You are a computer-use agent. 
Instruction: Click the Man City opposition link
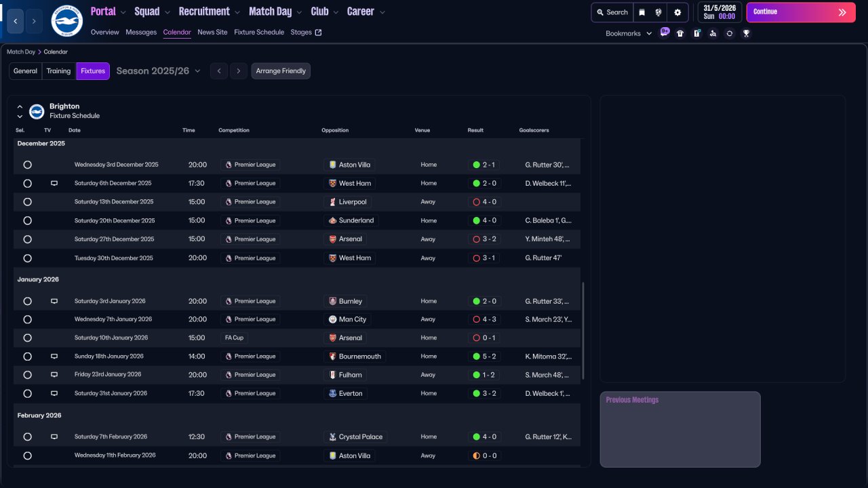pos(352,319)
